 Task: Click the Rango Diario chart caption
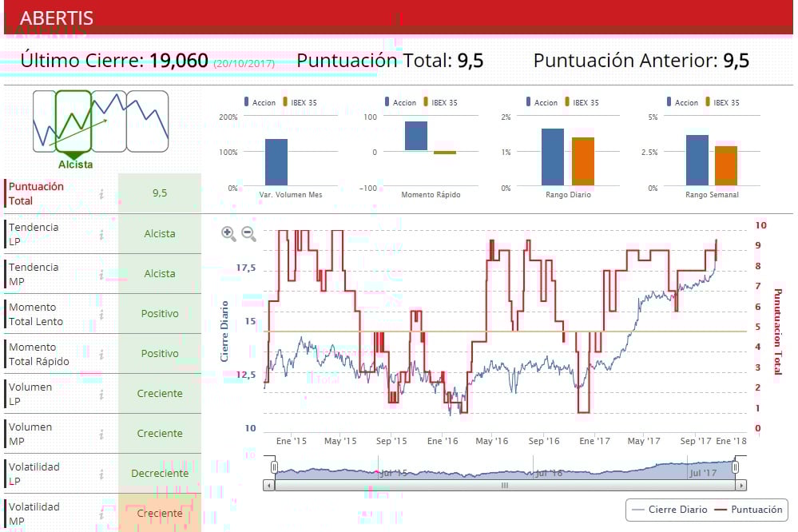pos(569,194)
